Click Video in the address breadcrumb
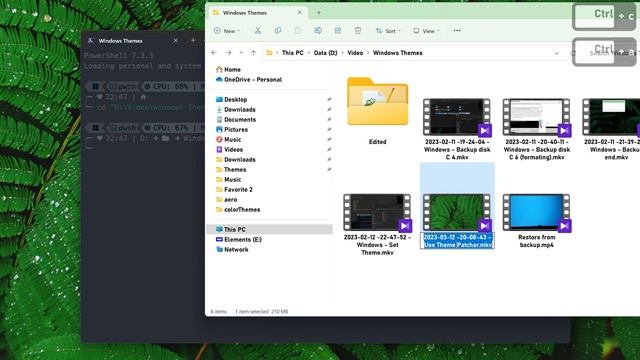The height and width of the screenshot is (360, 640). (x=355, y=53)
